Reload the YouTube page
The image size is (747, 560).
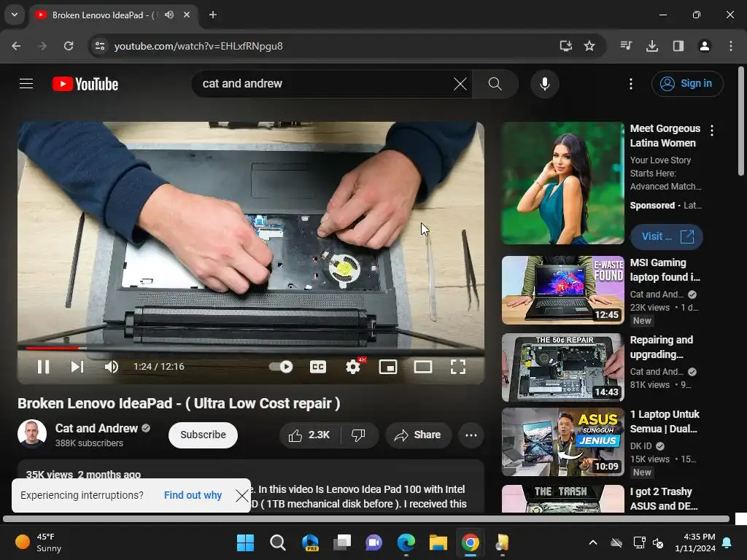(x=69, y=46)
